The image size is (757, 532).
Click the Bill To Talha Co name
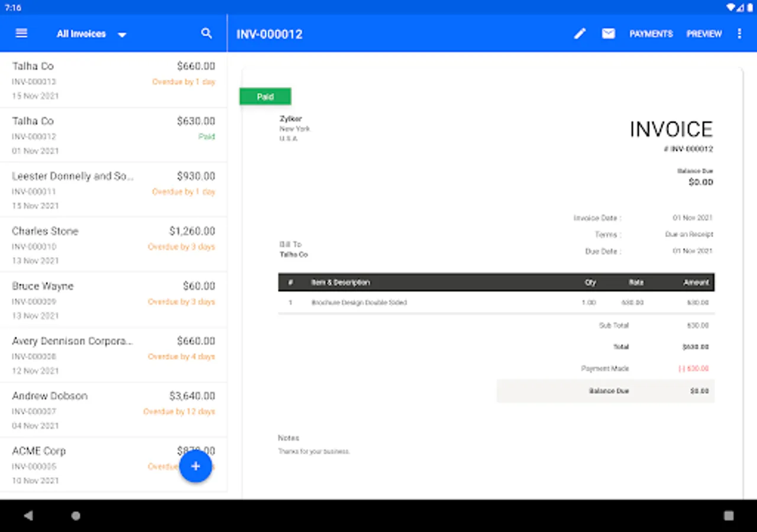coord(294,255)
